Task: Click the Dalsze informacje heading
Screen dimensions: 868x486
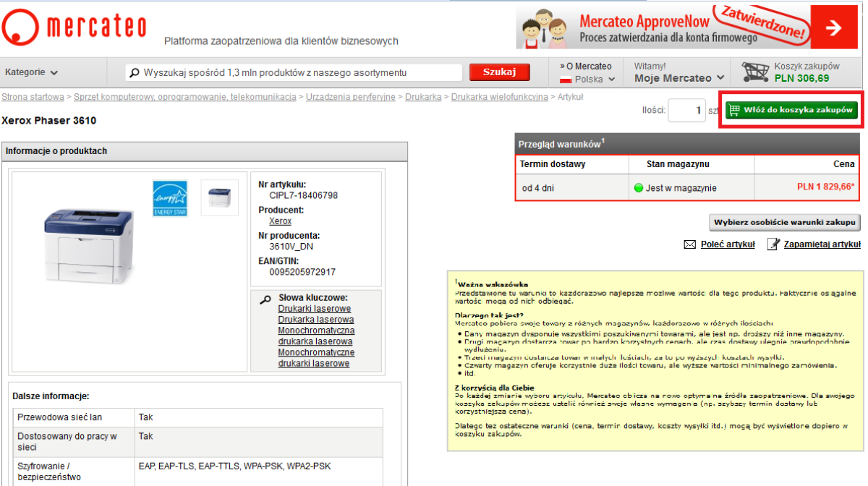Action: point(51,396)
